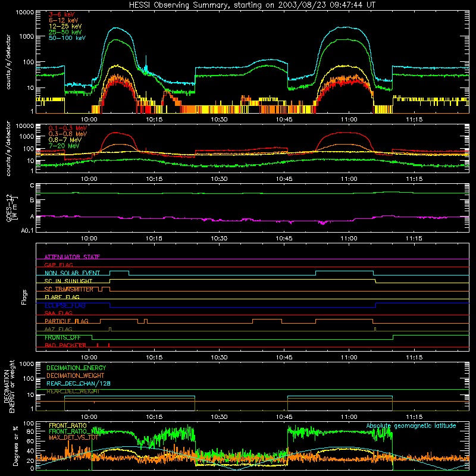Click the counts/s/detector axis label of MeV panel

[8, 148]
